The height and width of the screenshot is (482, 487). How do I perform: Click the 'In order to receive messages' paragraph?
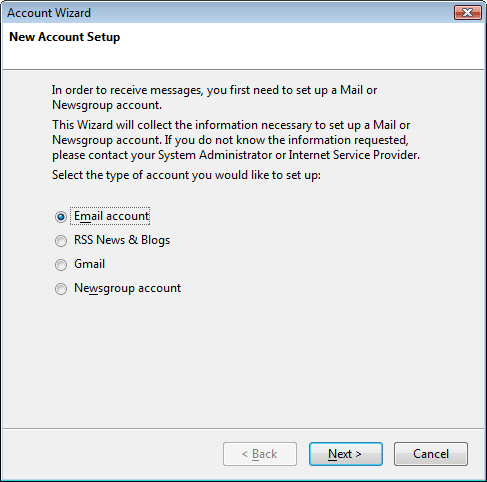[214, 97]
